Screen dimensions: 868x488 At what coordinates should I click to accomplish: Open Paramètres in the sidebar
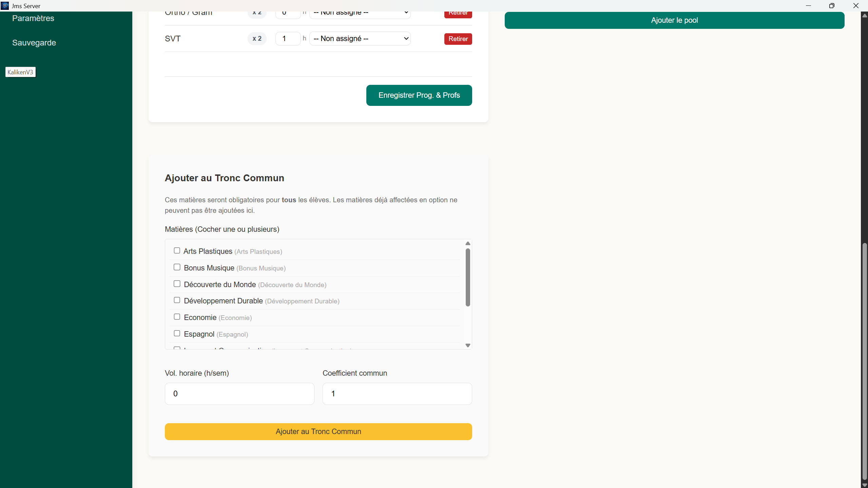(33, 18)
